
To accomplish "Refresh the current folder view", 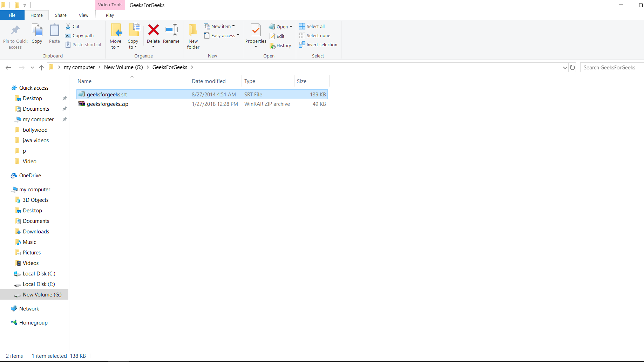I will pos(572,67).
